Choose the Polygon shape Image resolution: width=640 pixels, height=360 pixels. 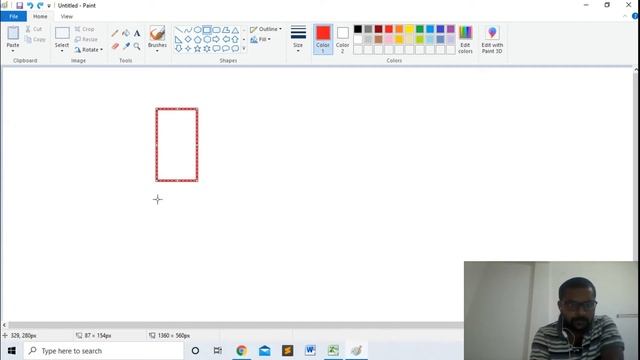226,30
